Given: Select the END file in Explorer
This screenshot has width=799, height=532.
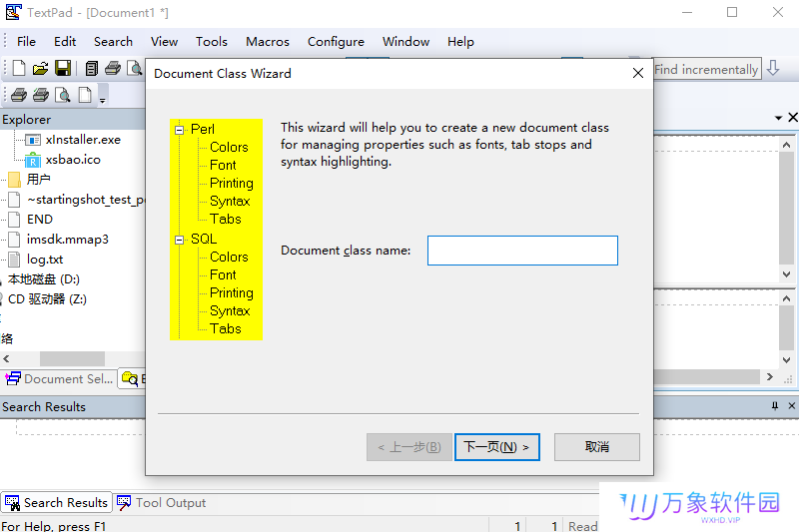Looking at the screenshot, I should [x=40, y=220].
